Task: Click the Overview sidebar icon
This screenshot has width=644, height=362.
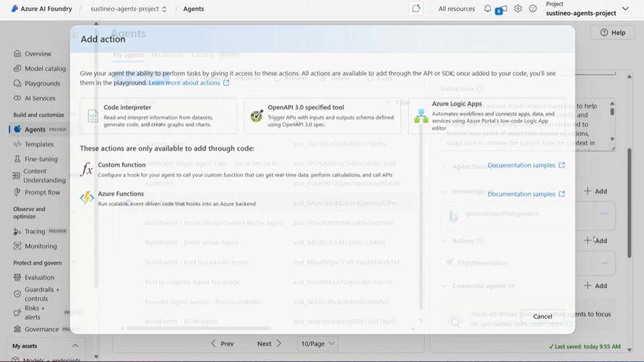Action: point(17,54)
